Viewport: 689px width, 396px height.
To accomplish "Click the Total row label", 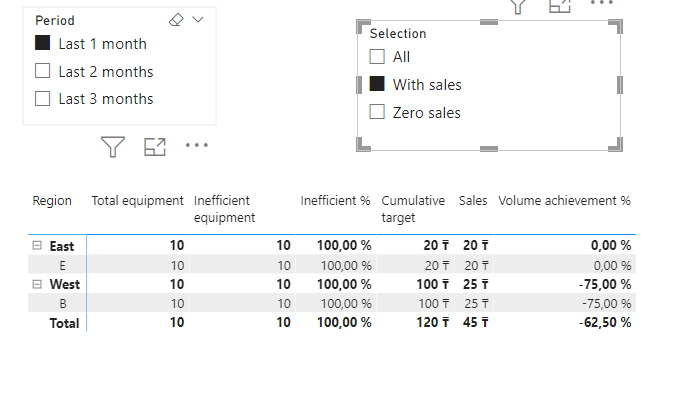I will (x=64, y=323).
